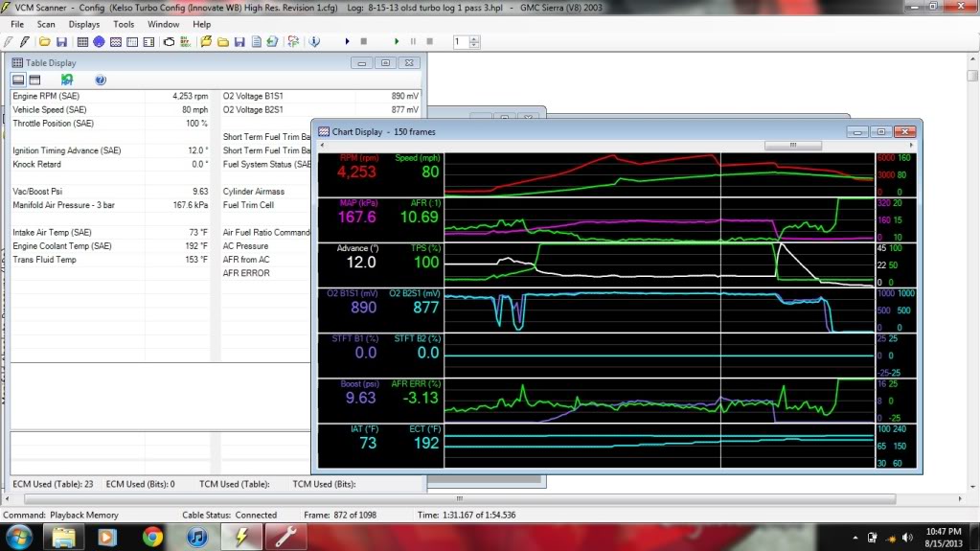Select the Vac/Boost Psi row
Screen dimensions: 980x551
coord(110,192)
